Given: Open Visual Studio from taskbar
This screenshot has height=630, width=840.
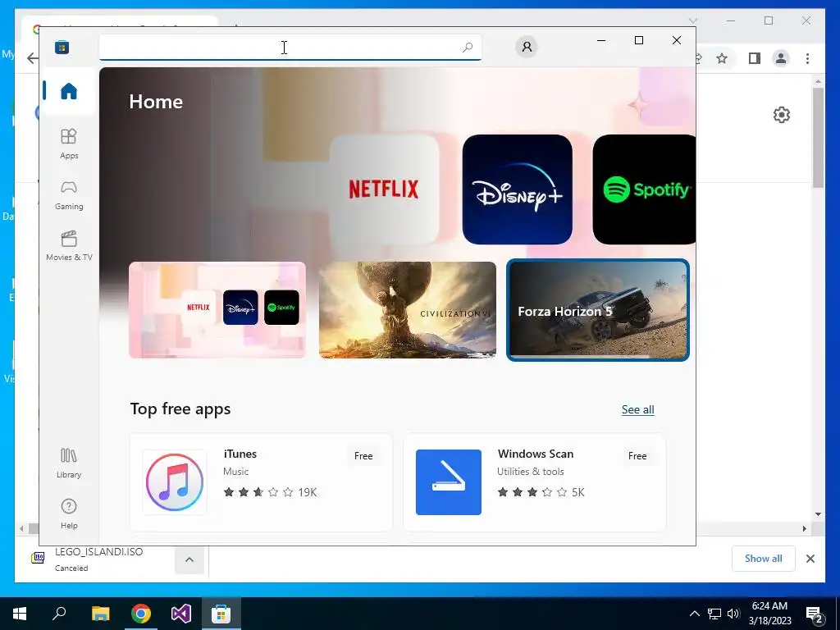Looking at the screenshot, I should [x=181, y=614].
